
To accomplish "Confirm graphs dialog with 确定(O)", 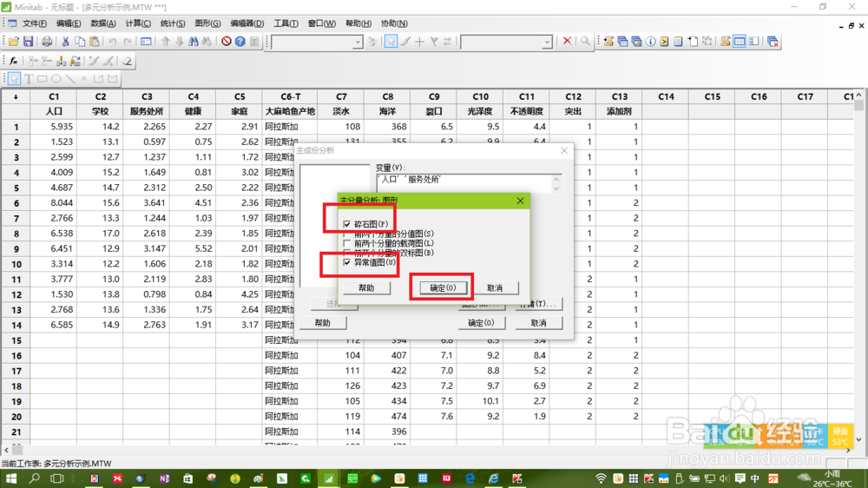I will coord(443,288).
